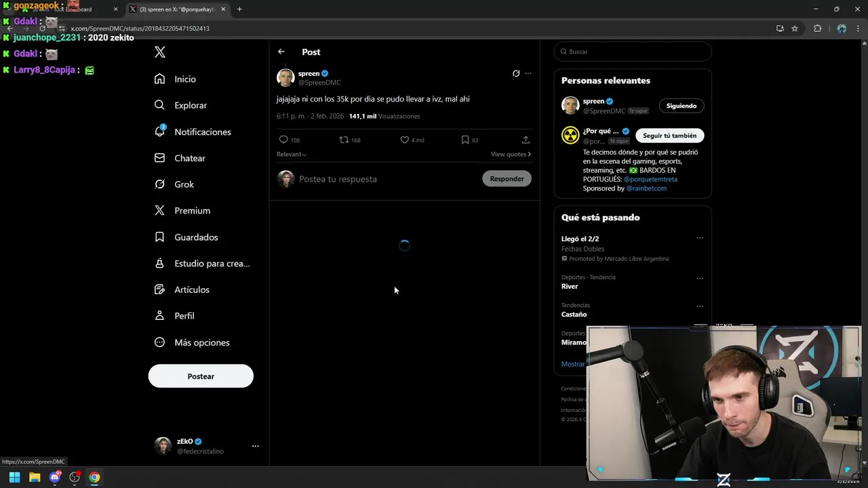The image size is (868, 488).
Task: Open more options for Llegó el 2/2 trend
Action: tap(700, 238)
